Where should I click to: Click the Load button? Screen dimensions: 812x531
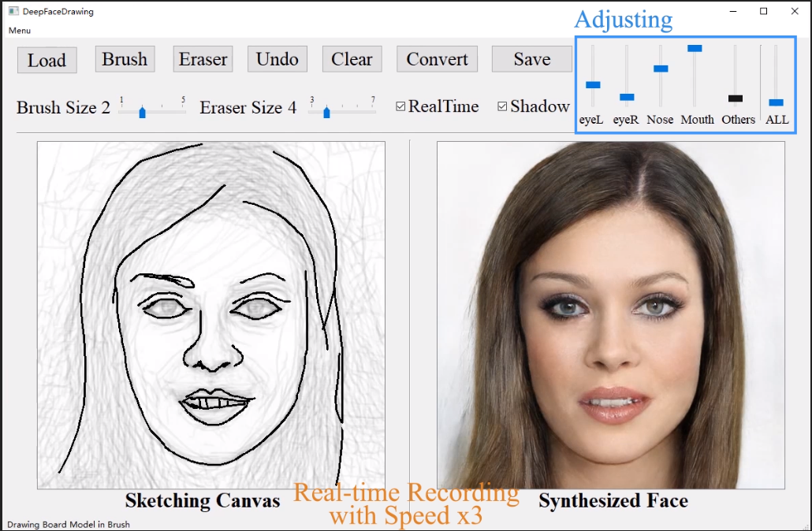click(x=47, y=60)
